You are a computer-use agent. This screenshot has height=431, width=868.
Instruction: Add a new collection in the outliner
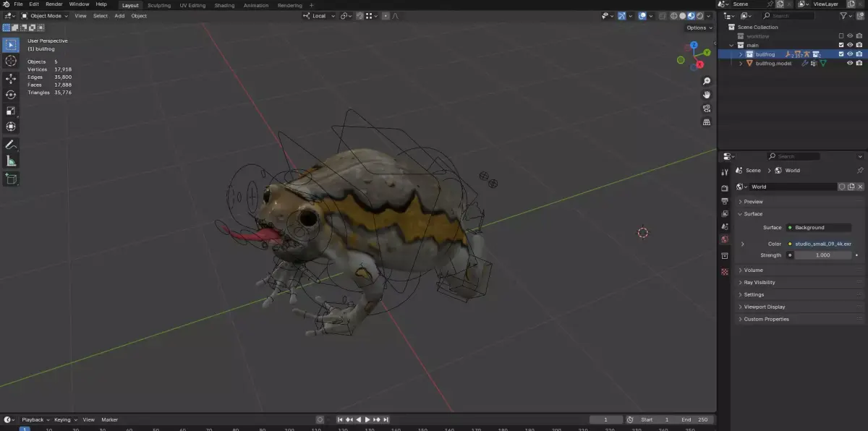859,15
